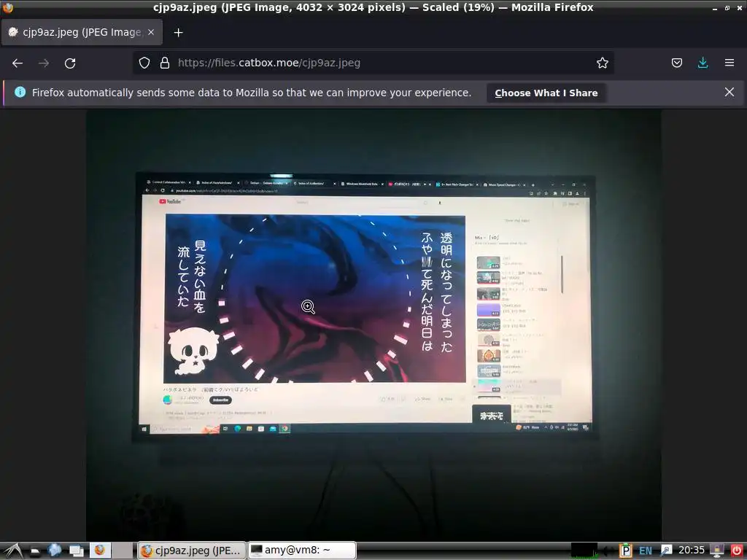Viewport: 747px width, 560px height.
Task: Click the 20:35 clock
Action: 692,551
